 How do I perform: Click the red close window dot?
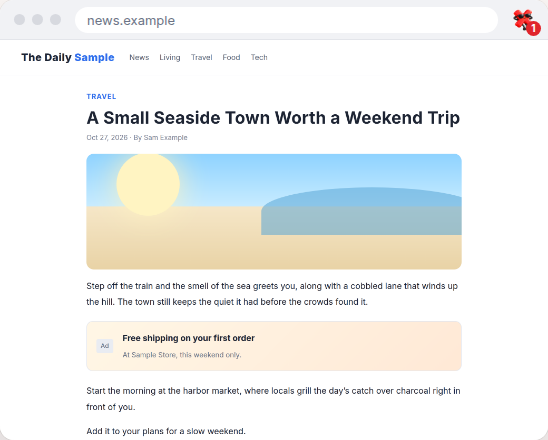click(x=20, y=20)
